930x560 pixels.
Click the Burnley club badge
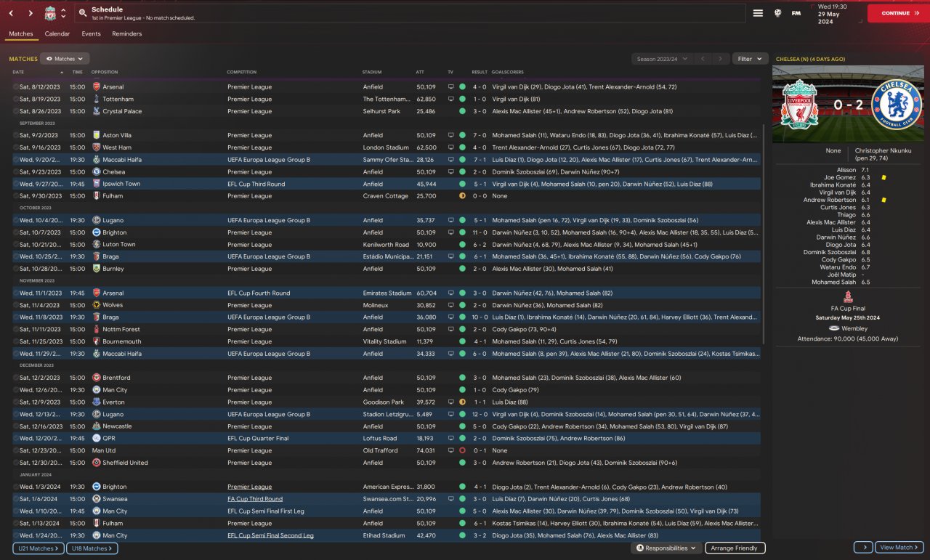click(x=97, y=269)
